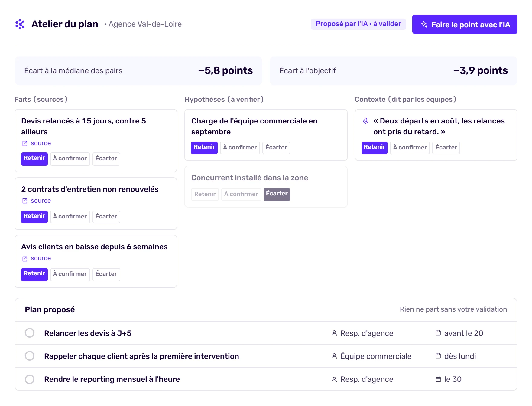The height and width of the screenshot is (406, 532).
Task: Choose À confirmer on 2 contrats d'entretien card
Action: pyautogui.click(x=70, y=217)
